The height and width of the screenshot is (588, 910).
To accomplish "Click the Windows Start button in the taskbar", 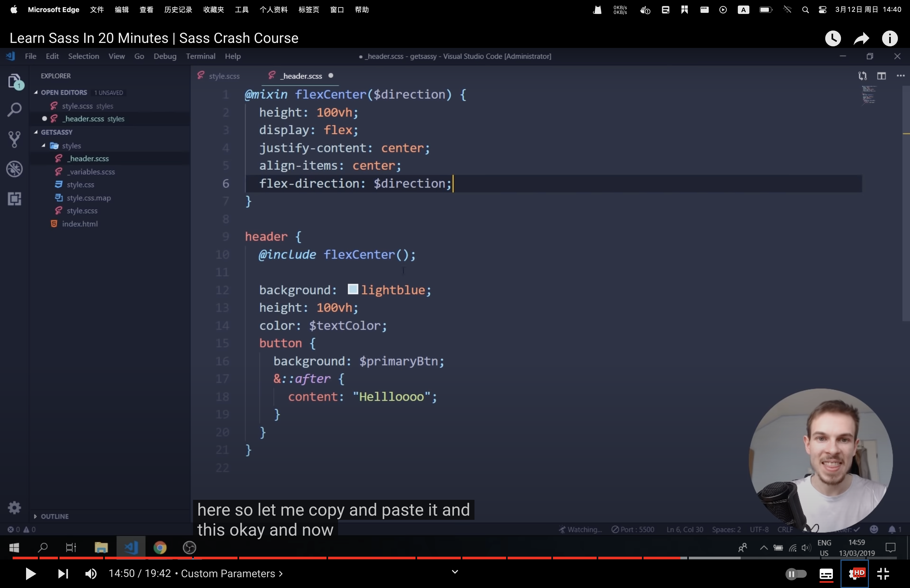I will (x=14, y=548).
